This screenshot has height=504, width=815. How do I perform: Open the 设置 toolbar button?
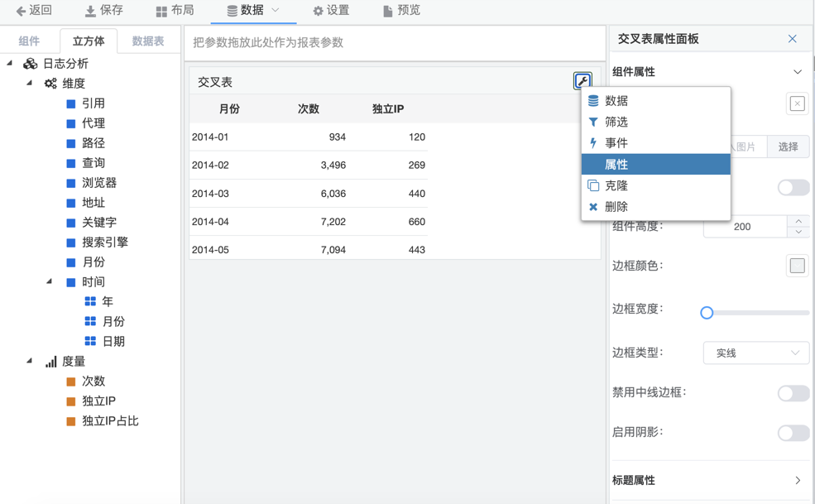pos(331,11)
